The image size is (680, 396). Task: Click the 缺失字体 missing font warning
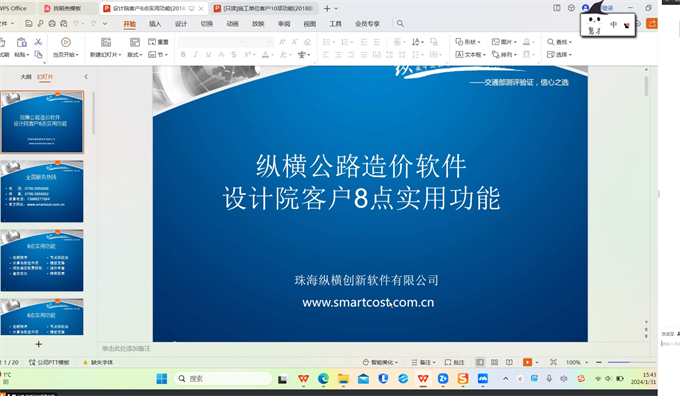[x=98, y=362]
